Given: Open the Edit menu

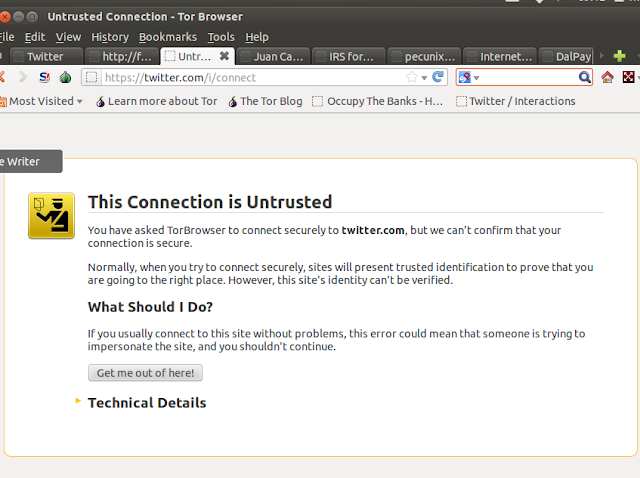Looking at the screenshot, I should (x=35, y=37).
